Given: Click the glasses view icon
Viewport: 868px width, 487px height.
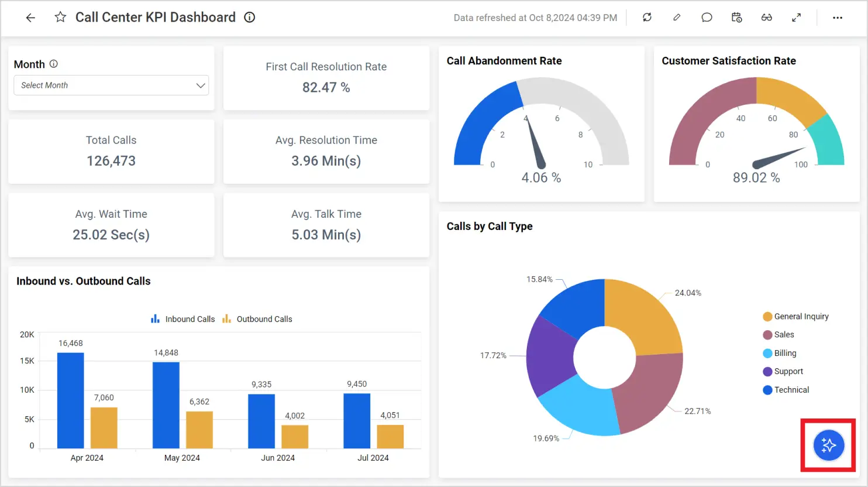Looking at the screenshot, I should tap(766, 18).
